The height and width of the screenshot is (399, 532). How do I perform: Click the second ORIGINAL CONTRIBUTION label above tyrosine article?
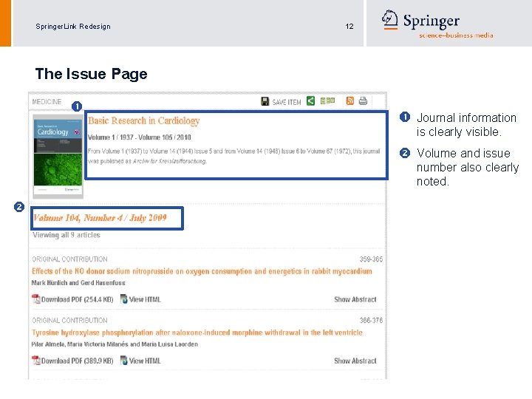point(69,320)
